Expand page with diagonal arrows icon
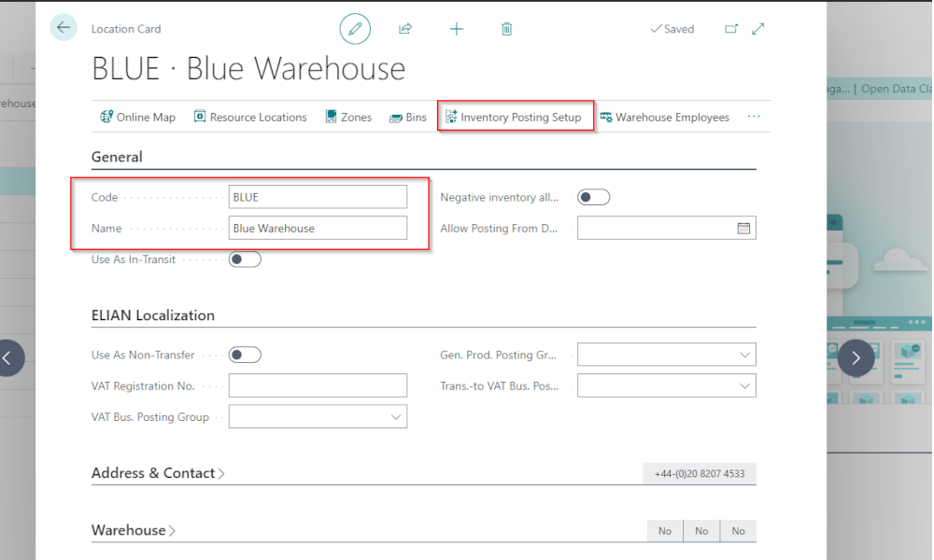934x560 pixels. (757, 29)
